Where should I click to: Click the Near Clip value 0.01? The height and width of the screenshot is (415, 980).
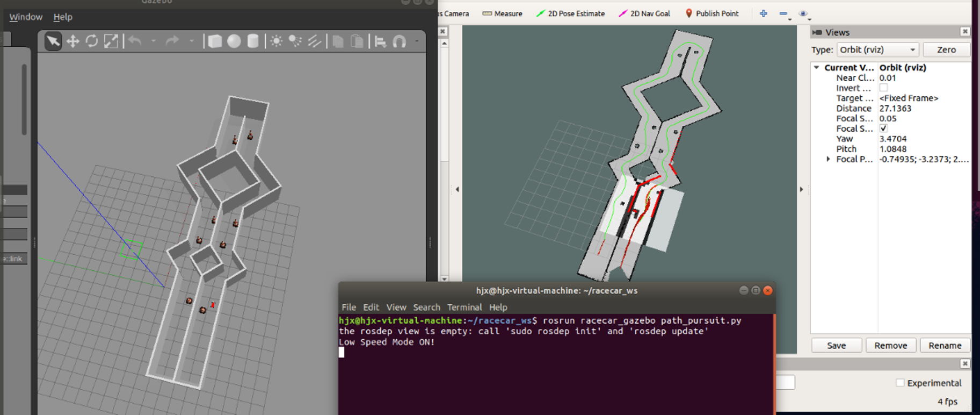tap(887, 78)
